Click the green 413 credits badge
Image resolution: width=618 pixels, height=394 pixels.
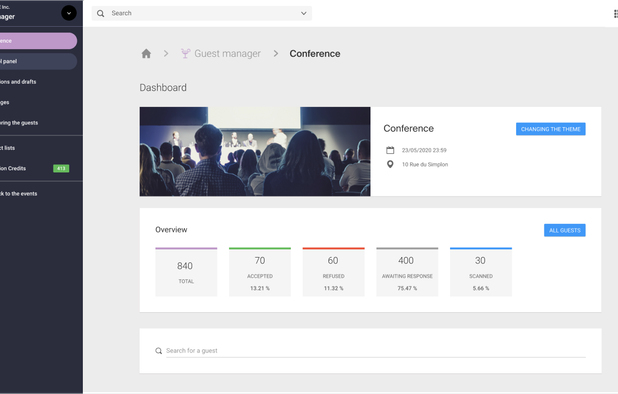pos(61,169)
